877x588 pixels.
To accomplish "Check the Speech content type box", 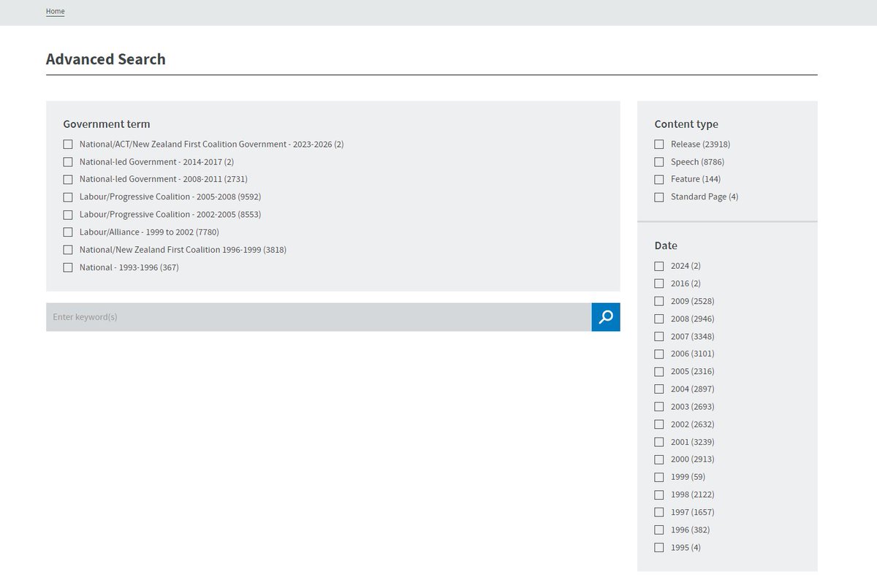I will click(x=659, y=162).
